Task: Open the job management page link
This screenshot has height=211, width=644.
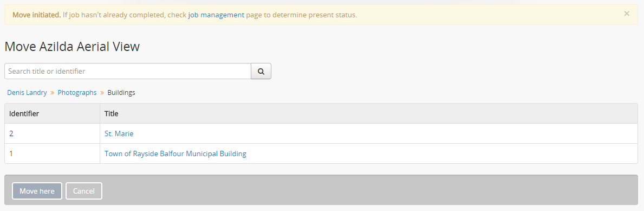Action: click(x=216, y=15)
